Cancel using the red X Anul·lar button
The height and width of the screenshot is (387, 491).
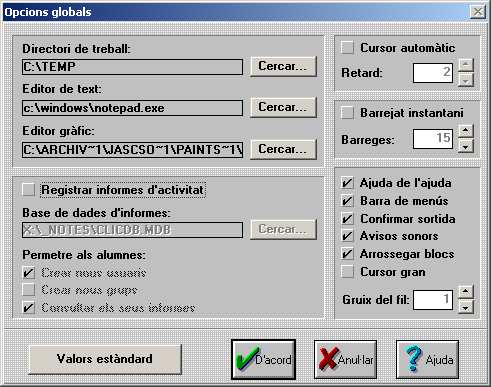tap(345, 359)
